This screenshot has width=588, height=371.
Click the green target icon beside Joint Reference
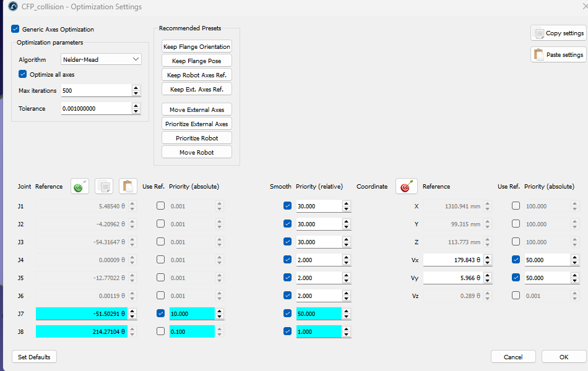pos(80,186)
